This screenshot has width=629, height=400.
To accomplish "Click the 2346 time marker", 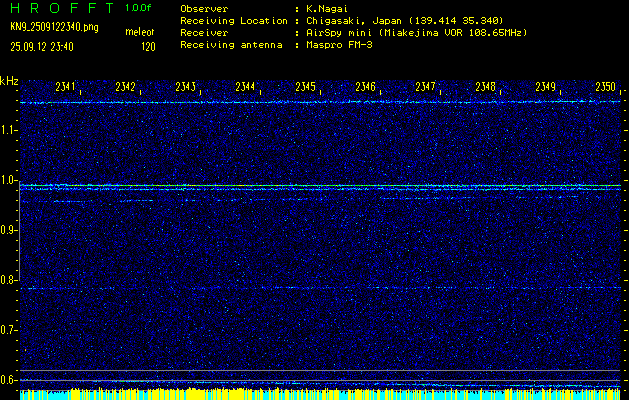I will click(366, 87).
